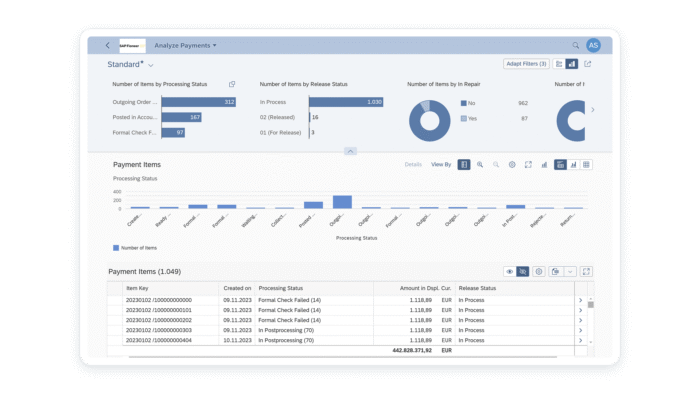The height and width of the screenshot is (394, 700).
Task: Open search from the header magnifier
Action: click(575, 46)
